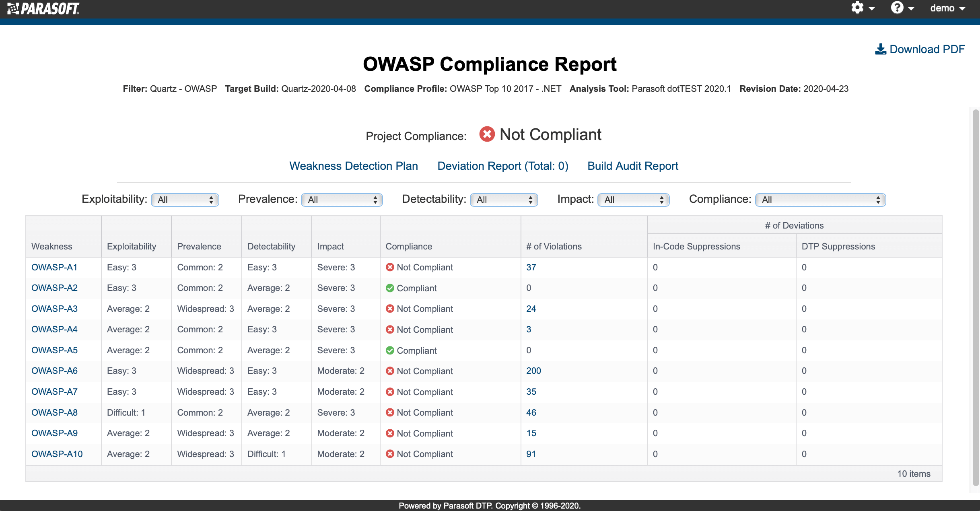
Task: Click the '10 items' table footer text
Action: point(914,474)
